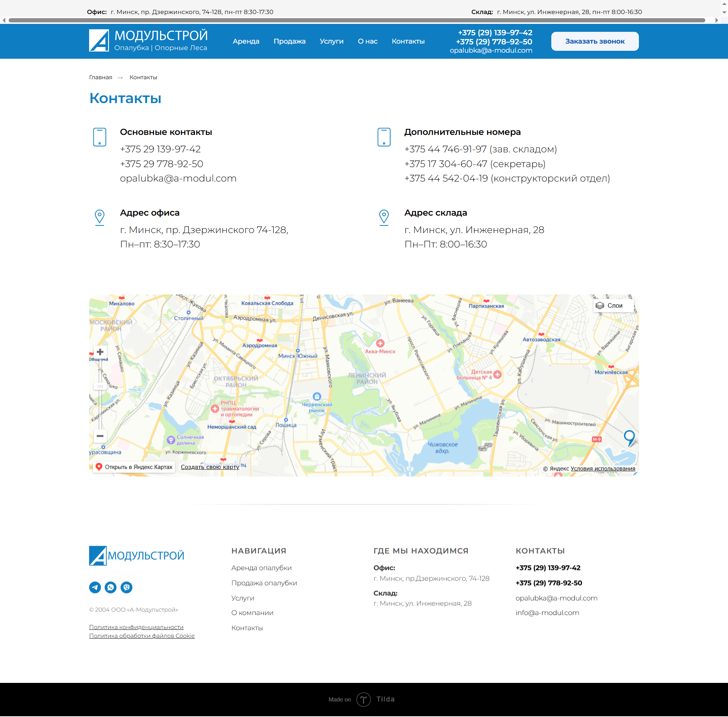Image resolution: width=728 pixels, height=717 pixels.
Task: Open the WhatsApp icon in footer
Action: coord(110,587)
